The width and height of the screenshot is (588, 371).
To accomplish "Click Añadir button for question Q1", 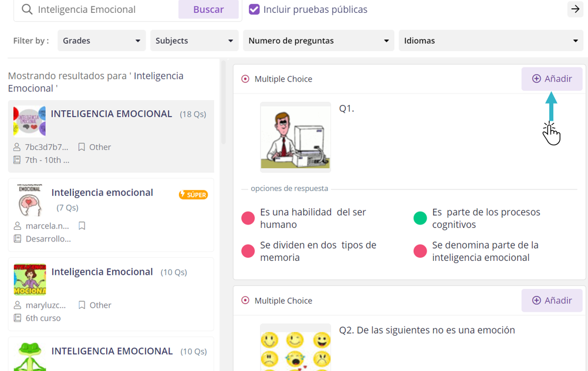I will pos(552,79).
